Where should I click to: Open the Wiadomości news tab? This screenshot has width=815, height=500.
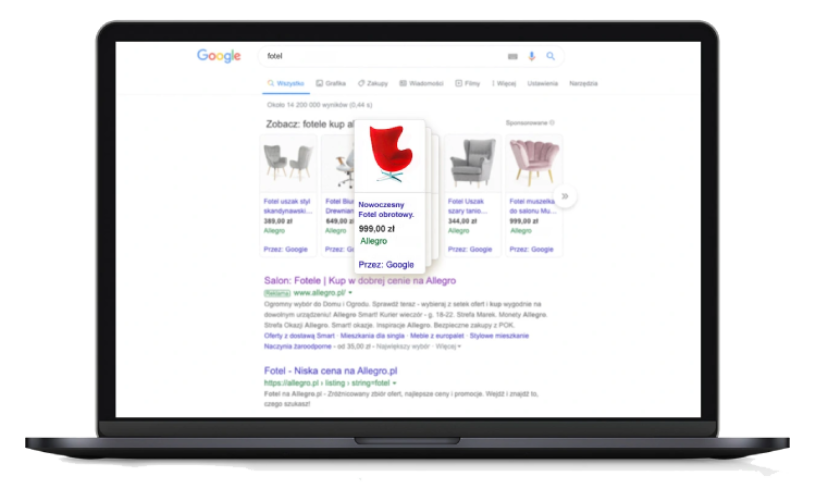tap(422, 83)
